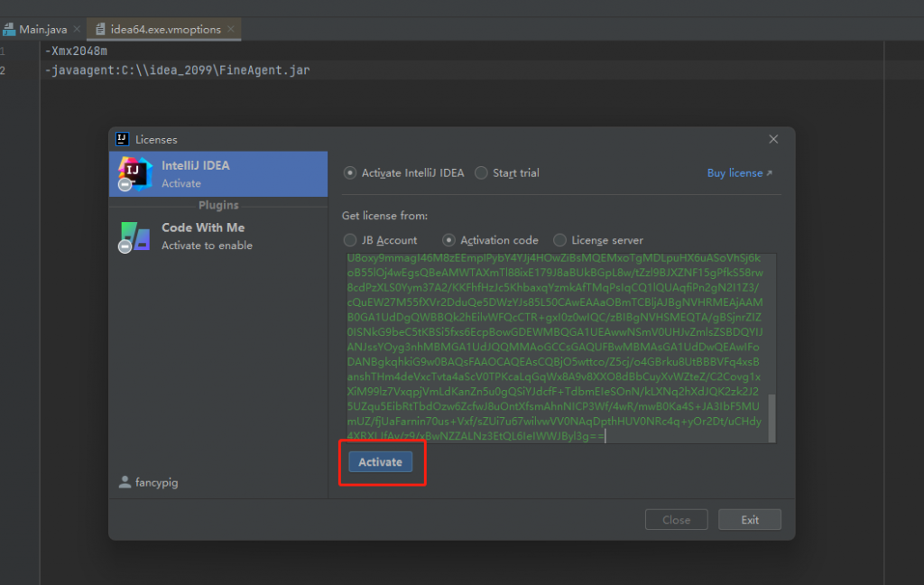Select IntelliJ IDEA in the license list
Screen dimensions: 924x585
[218, 174]
